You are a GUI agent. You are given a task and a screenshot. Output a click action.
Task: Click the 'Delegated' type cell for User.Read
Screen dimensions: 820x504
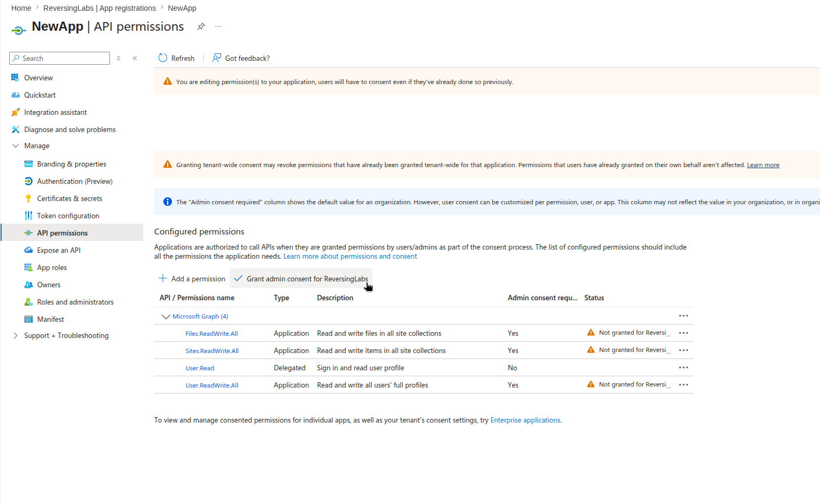tap(290, 368)
